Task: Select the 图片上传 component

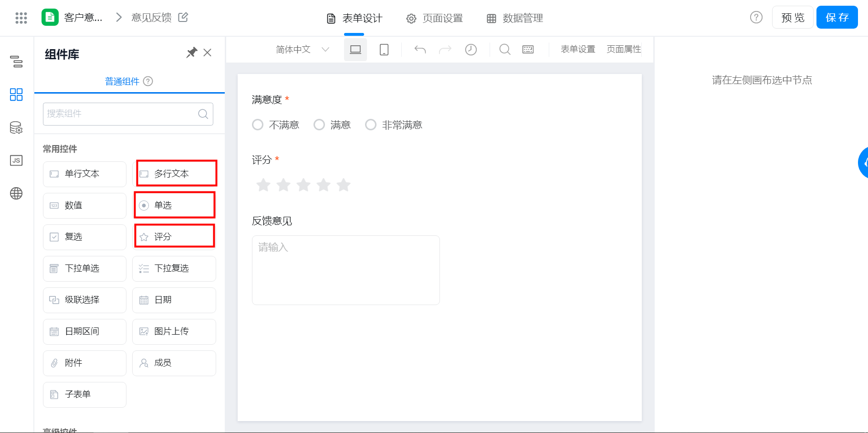Action: (x=174, y=331)
